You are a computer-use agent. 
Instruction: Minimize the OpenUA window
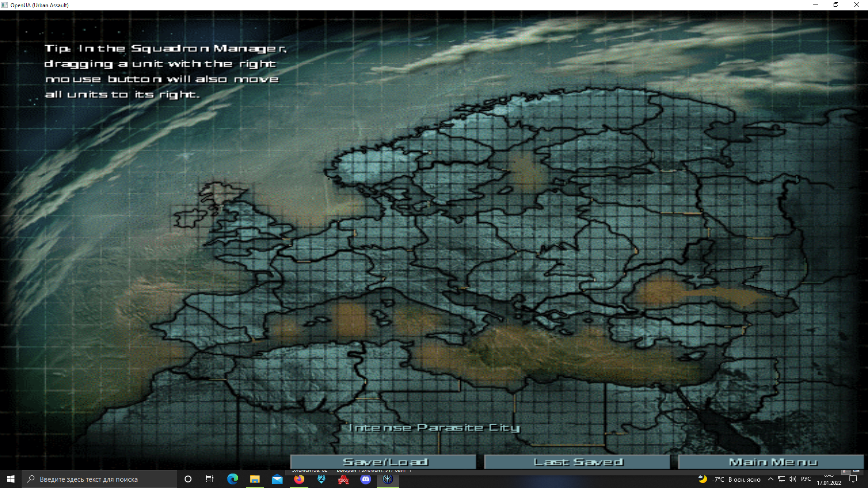coord(816,5)
